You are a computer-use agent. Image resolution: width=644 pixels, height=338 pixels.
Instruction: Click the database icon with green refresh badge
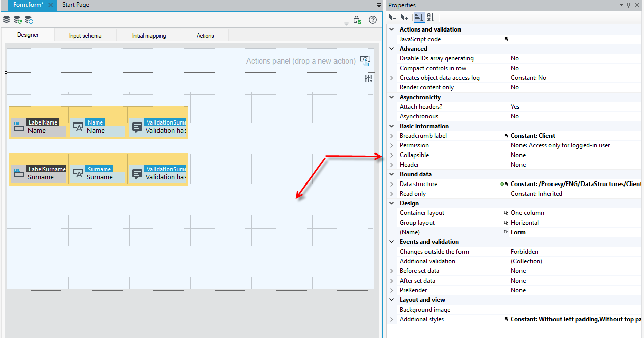tap(18, 20)
